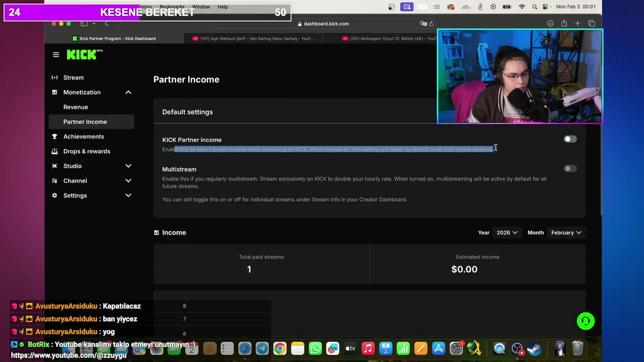Open Spotlight search in the menu bar
Screen dimensions: 644x362
[x=535, y=7]
